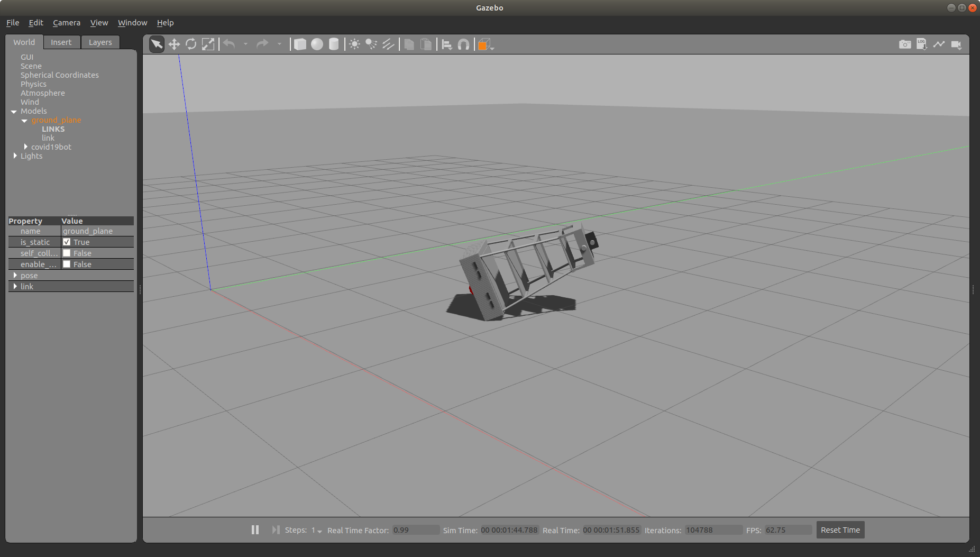
Task: Add a directional light
Action: (388, 44)
